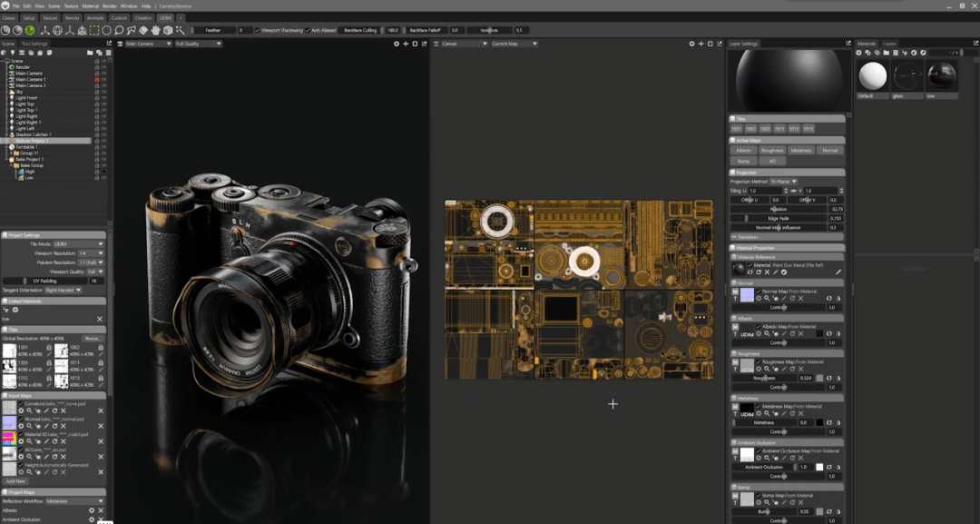Expand the Transform section
The image size is (980, 524).
pyautogui.click(x=787, y=237)
